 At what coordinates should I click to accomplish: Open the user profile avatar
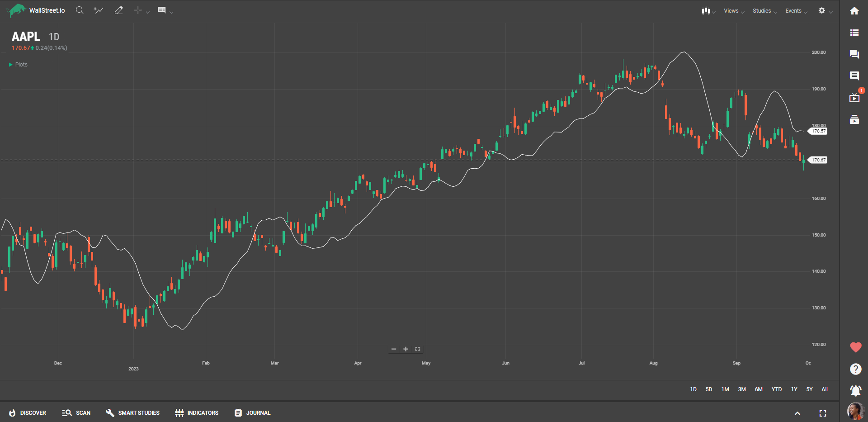855,411
